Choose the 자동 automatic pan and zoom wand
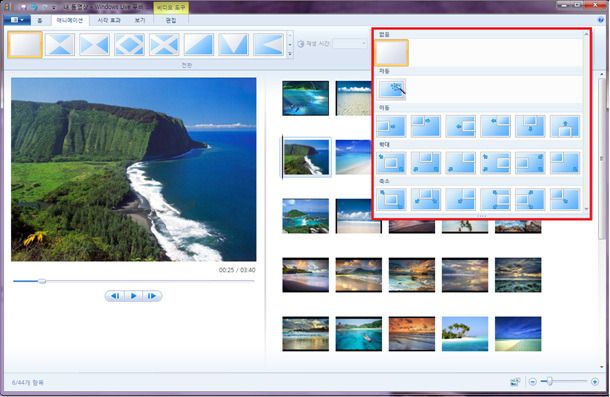Viewport: 610px width, 397px height. [x=392, y=89]
